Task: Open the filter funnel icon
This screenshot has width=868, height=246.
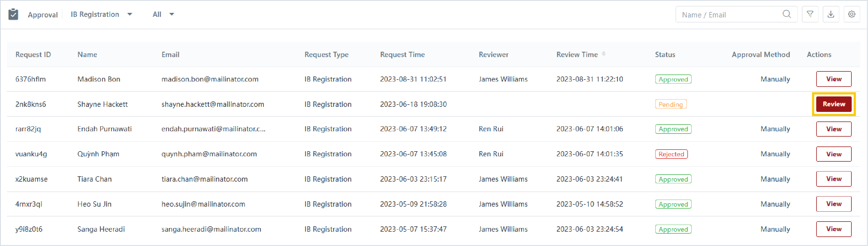Action: 810,14
